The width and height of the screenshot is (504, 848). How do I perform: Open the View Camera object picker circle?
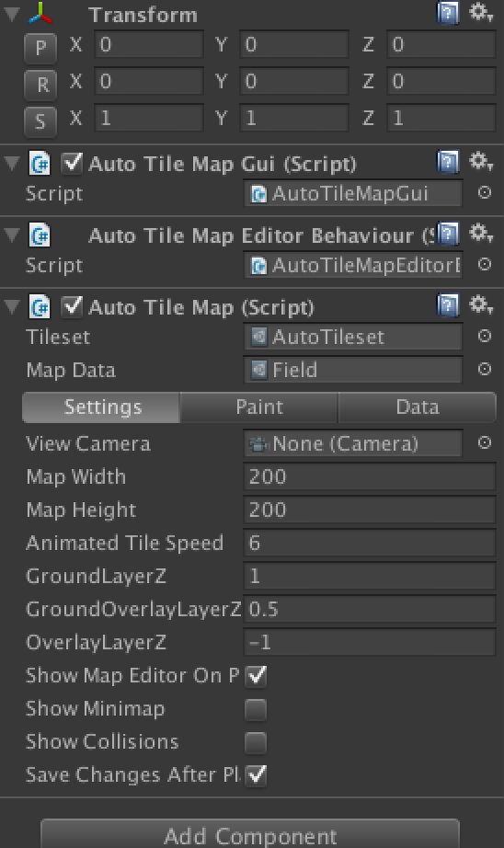pos(485,443)
